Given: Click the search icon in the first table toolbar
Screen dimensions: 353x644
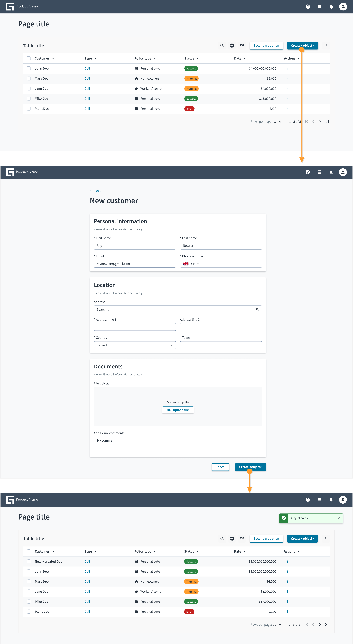Looking at the screenshot, I should (222, 46).
